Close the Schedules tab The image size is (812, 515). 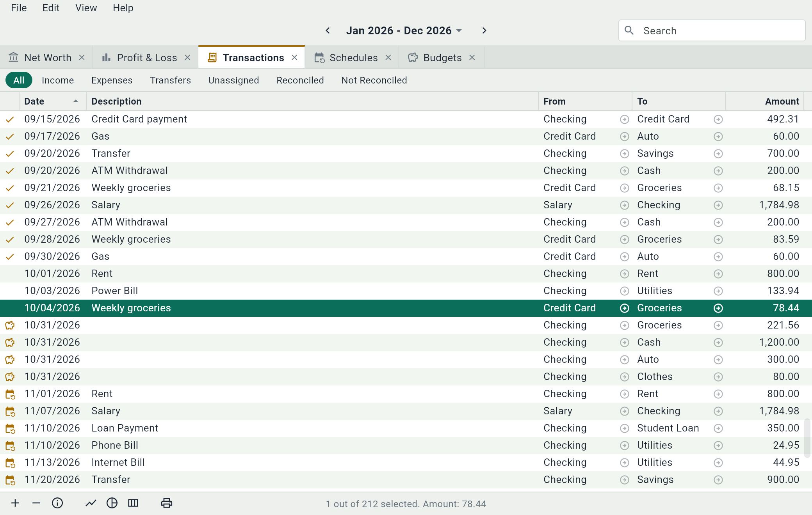(388, 58)
